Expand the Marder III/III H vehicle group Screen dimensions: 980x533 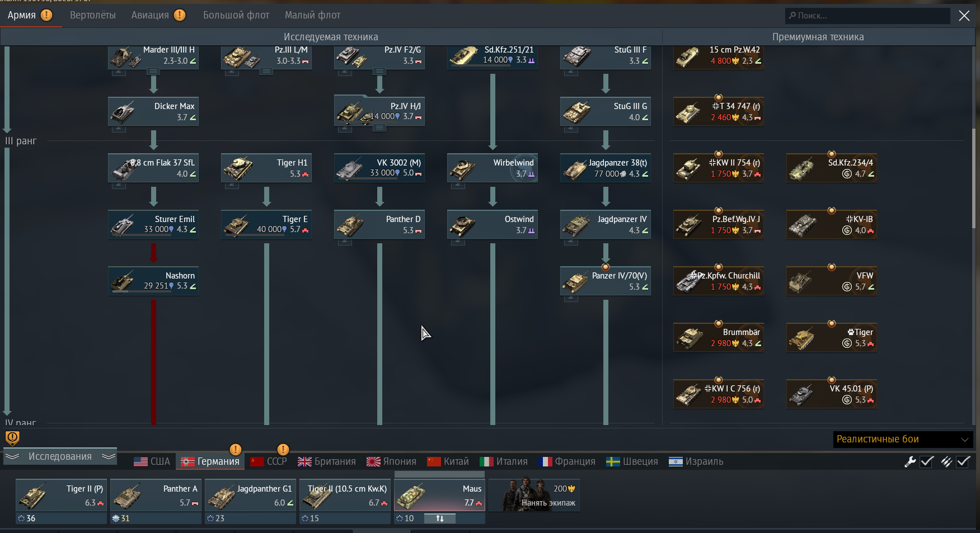pyautogui.click(x=153, y=72)
